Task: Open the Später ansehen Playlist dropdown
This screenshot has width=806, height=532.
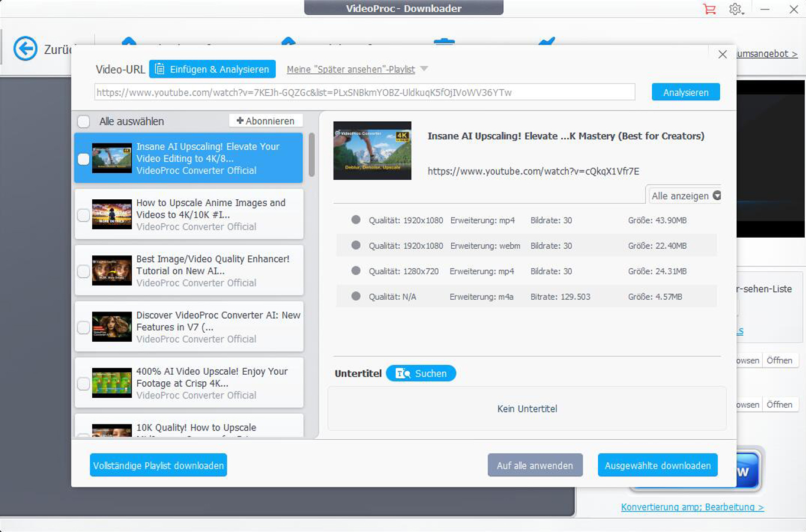Action: click(424, 69)
